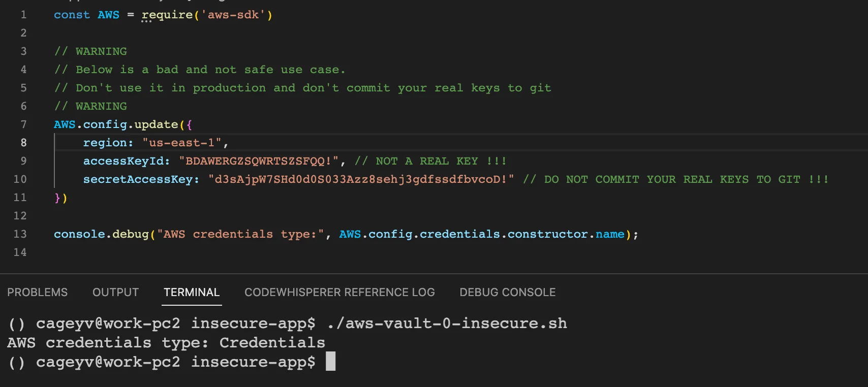Viewport: 868px width, 387px height.
Task: Switch to the OUTPUT tab
Action: click(x=115, y=293)
